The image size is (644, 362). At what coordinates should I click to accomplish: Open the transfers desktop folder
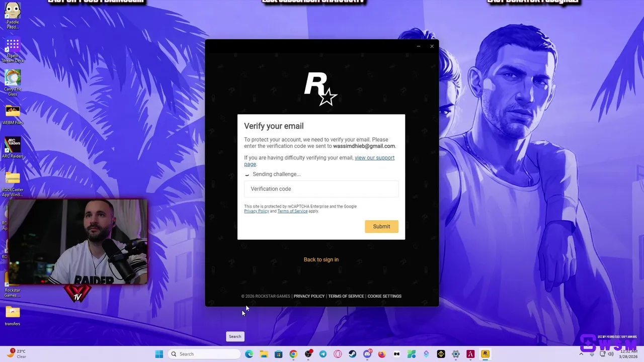13,316
